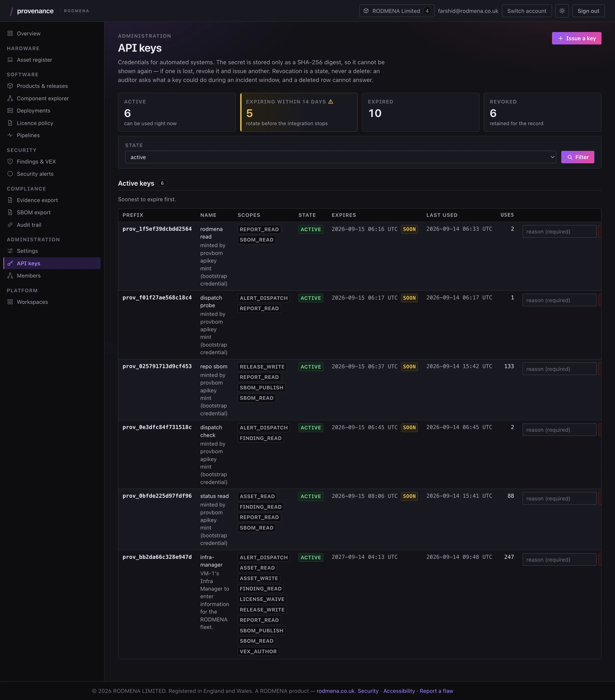615x700 pixels.
Task: Click the Asset register laptop icon
Action: (10, 60)
